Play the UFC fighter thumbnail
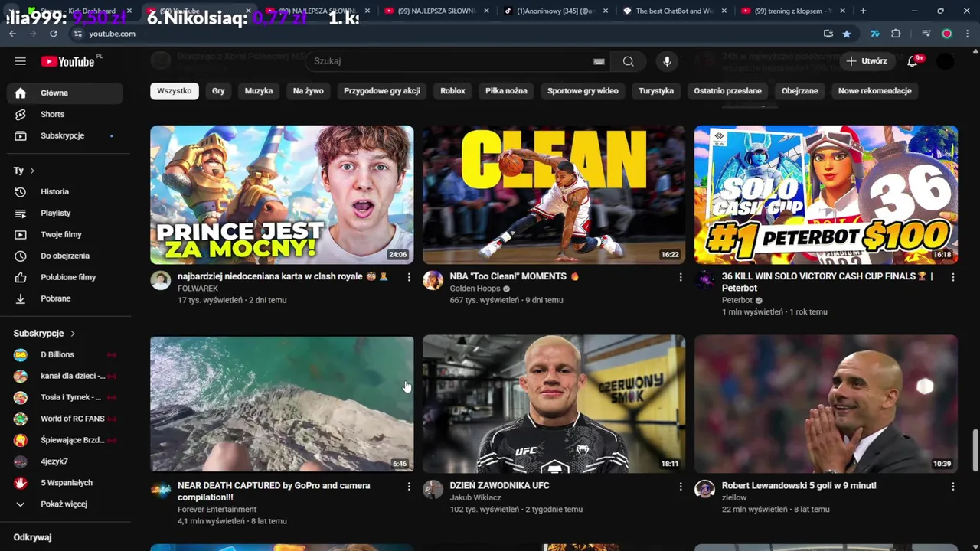Image resolution: width=980 pixels, height=551 pixels. pos(554,404)
